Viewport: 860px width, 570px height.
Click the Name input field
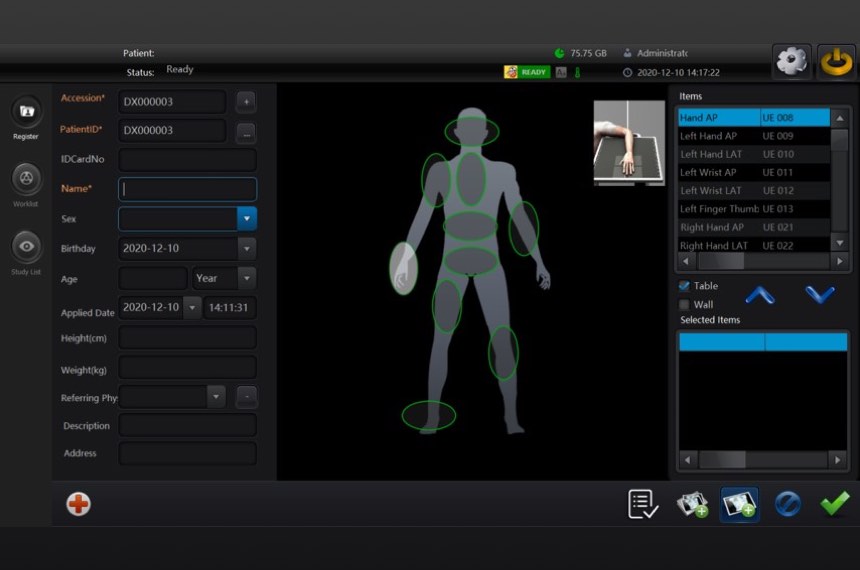click(x=187, y=189)
